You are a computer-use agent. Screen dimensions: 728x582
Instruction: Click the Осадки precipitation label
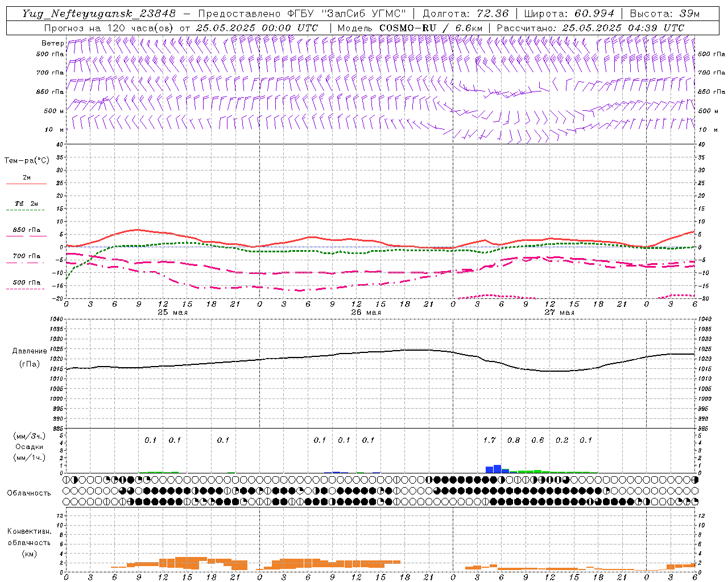pyautogui.click(x=29, y=447)
